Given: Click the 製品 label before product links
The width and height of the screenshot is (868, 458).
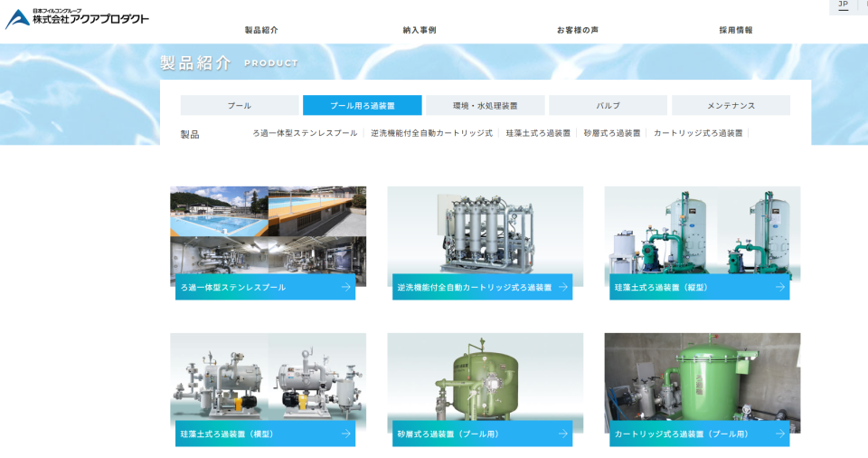Looking at the screenshot, I should point(190,134).
